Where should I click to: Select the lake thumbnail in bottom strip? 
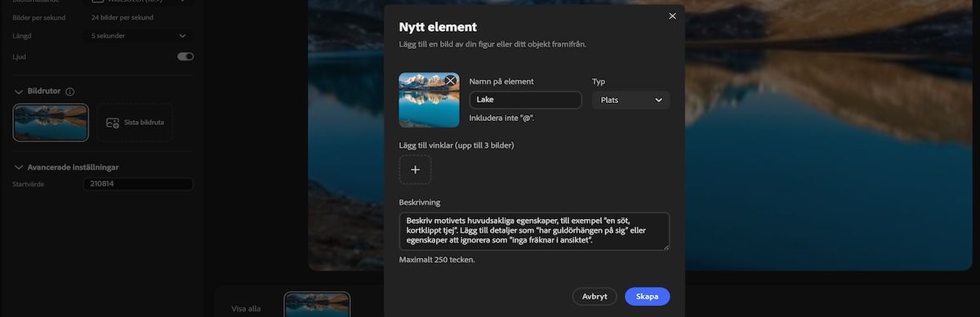pos(317,305)
